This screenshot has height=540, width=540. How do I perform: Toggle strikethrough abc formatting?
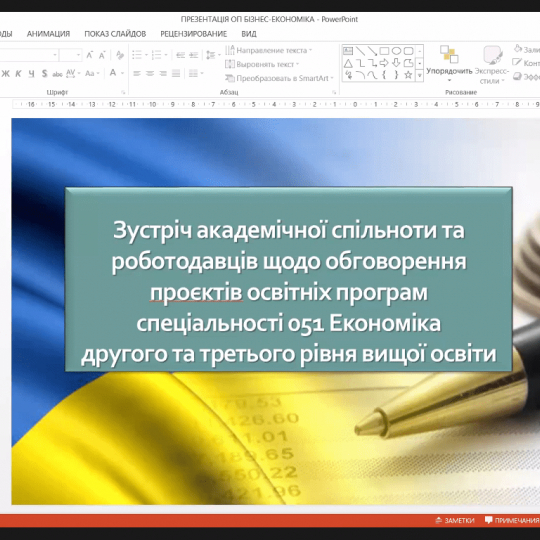tap(57, 74)
